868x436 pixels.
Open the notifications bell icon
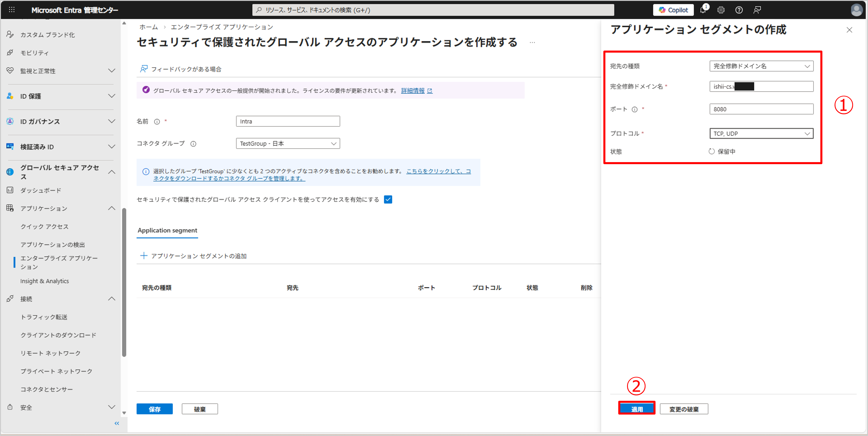coord(702,10)
